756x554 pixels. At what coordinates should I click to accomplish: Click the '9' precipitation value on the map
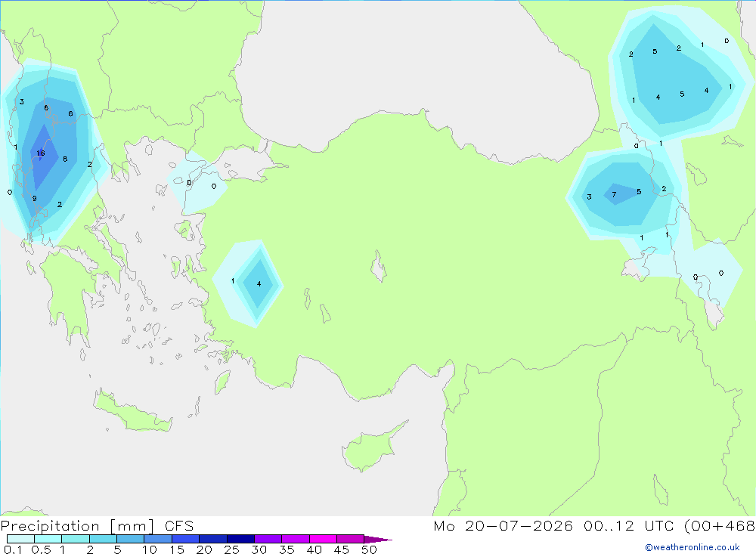click(x=35, y=198)
